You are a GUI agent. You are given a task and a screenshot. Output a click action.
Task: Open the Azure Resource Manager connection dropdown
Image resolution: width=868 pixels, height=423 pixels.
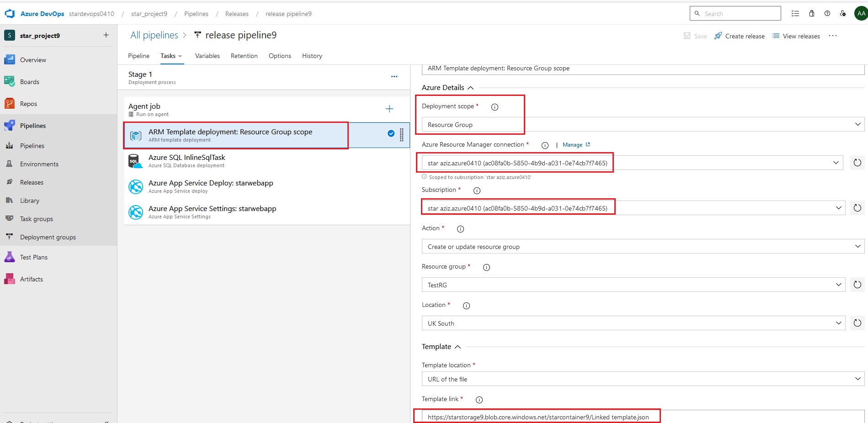[633, 163]
